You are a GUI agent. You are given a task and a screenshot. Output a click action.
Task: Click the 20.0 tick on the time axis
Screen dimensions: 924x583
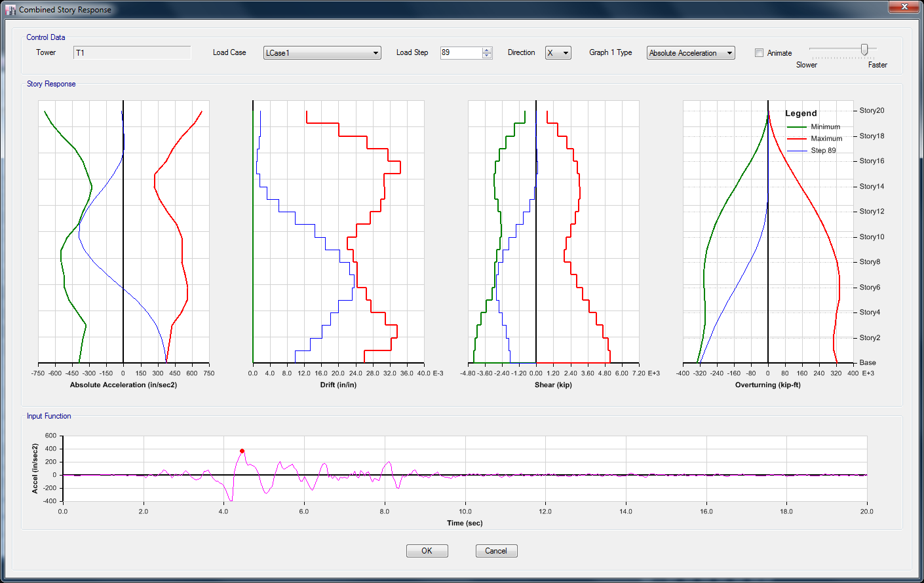coord(867,512)
